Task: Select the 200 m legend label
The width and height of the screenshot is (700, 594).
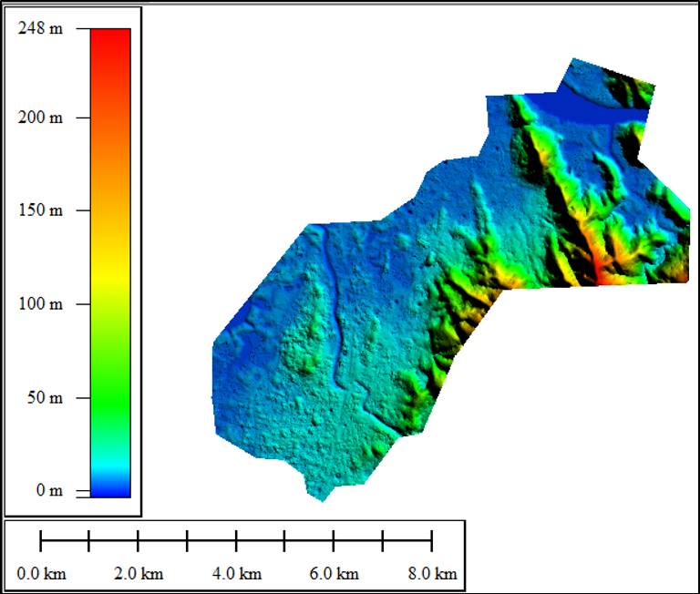Action: (x=41, y=118)
